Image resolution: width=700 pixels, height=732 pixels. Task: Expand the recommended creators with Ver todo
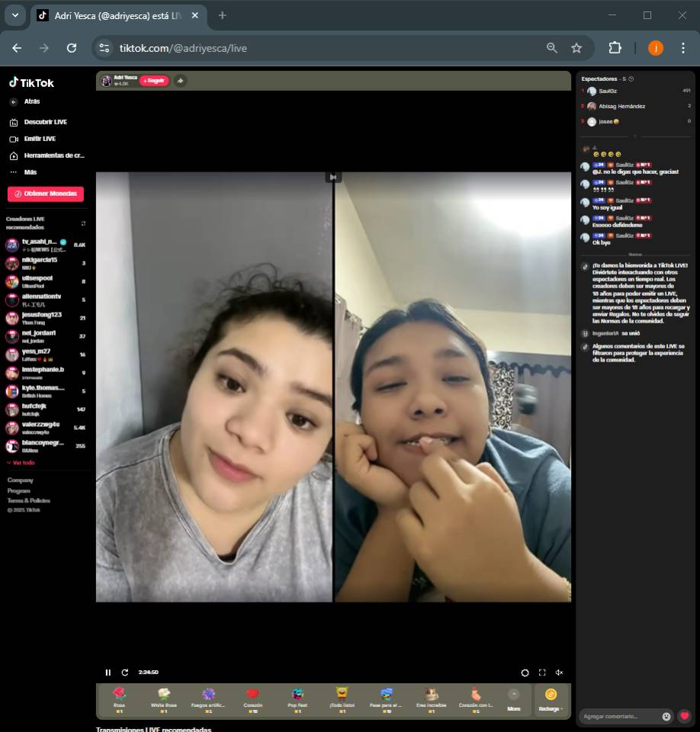(x=21, y=463)
